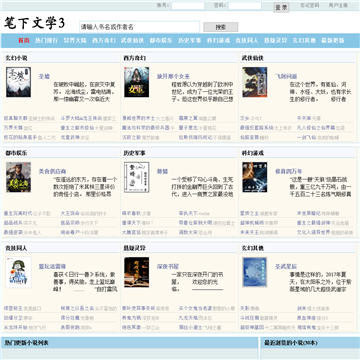This screenshot has width=360, height=360.
Task: Focus the 账号 account input field
Action: pyautogui.click(x=188, y=6)
